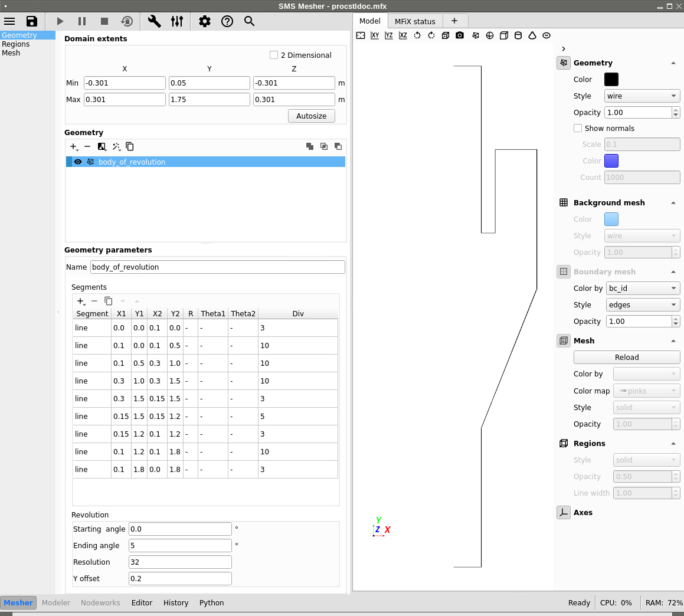Hide body_of_revolution with eye icon

pos(78,162)
